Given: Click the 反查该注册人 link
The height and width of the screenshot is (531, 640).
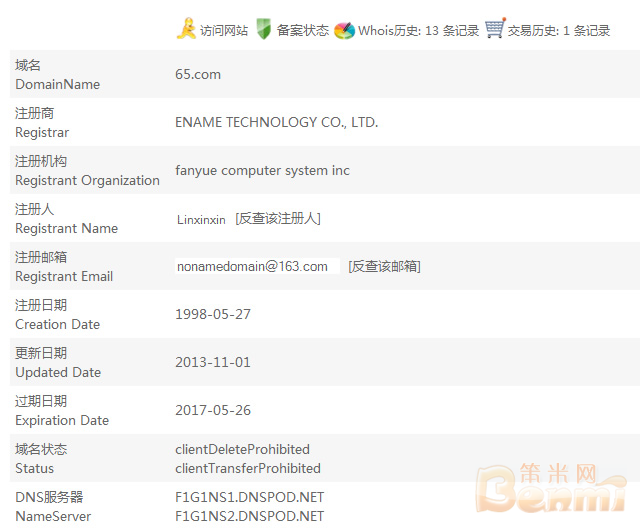Looking at the screenshot, I should (278, 219).
